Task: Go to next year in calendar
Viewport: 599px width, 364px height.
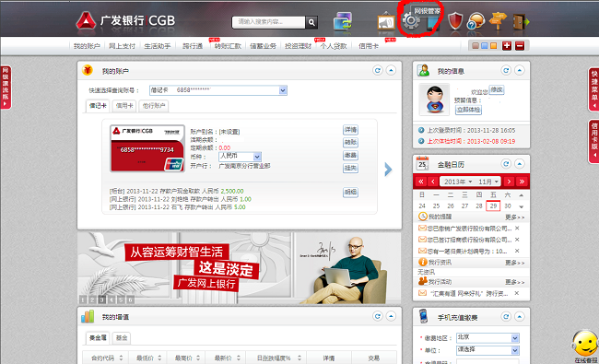Action: [x=522, y=182]
